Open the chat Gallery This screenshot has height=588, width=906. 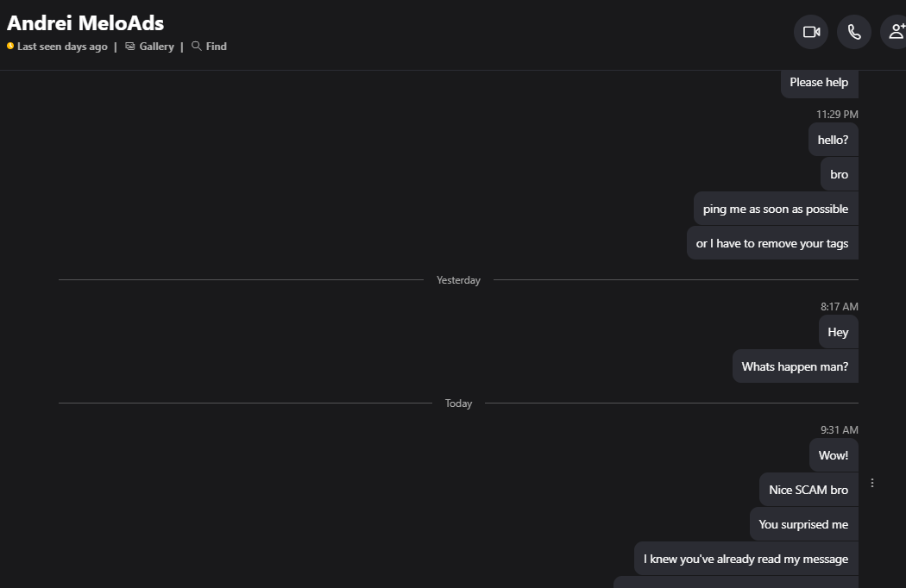tap(149, 47)
